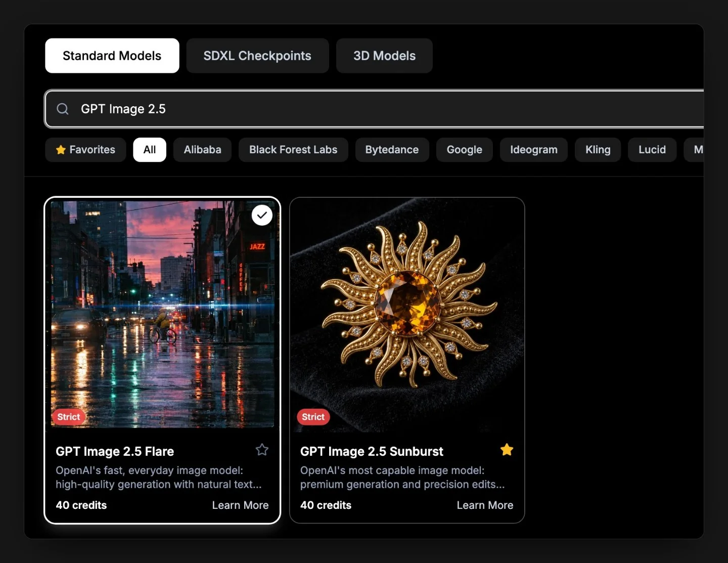Select the All provider filter
The width and height of the screenshot is (728, 563).
point(150,150)
